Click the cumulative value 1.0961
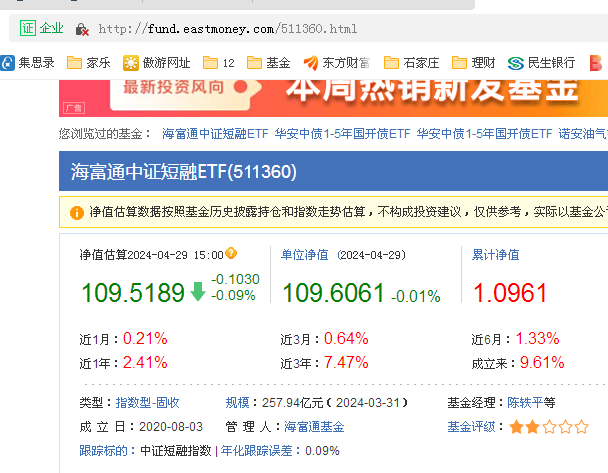The image size is (608, 473). click(x=510, y=292)
